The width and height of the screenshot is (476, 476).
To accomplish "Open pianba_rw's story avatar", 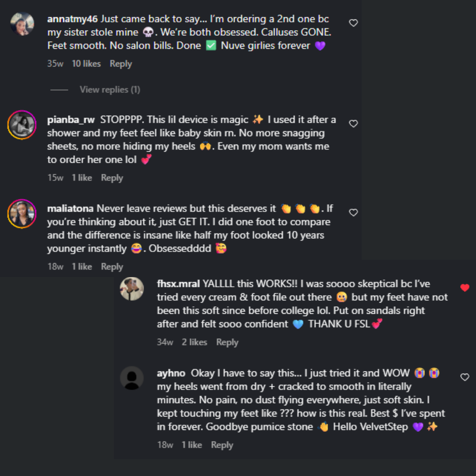I will tap(22, 125).
